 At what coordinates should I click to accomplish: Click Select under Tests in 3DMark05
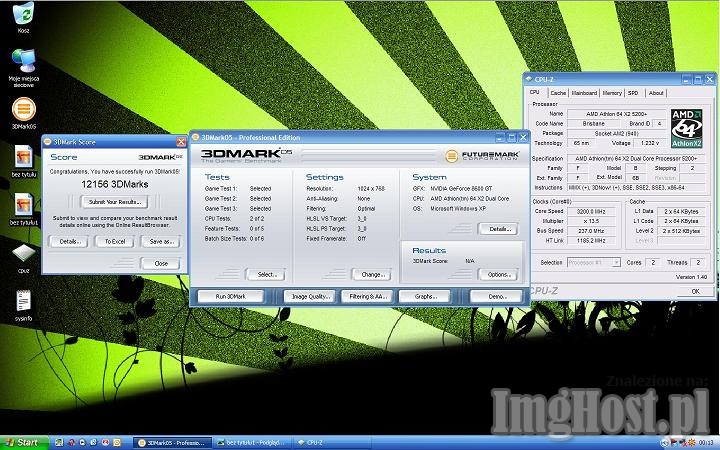click(x=265, y=275)
